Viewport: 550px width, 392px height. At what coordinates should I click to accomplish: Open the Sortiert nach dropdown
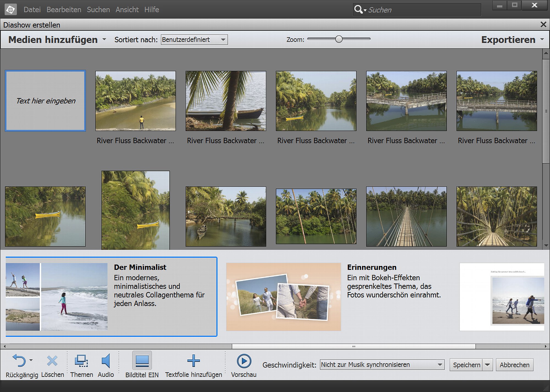click(194, 40)
